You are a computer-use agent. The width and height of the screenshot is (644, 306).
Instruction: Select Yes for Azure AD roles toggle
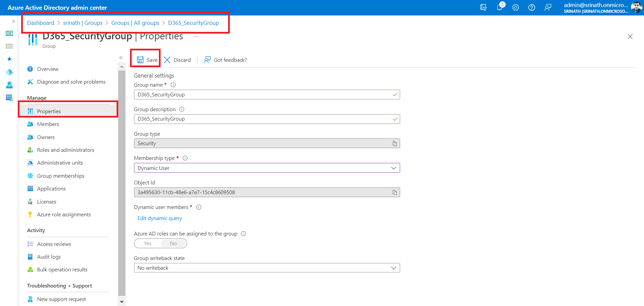pos(148,244)
